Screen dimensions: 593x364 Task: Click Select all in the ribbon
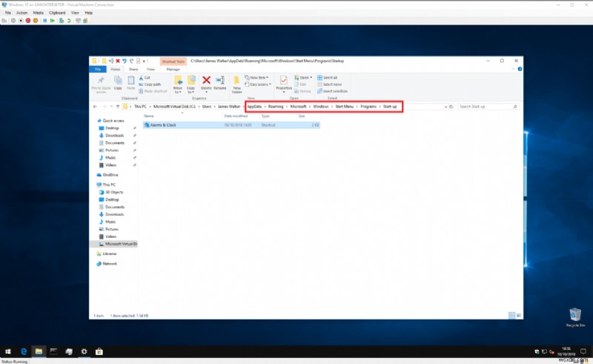[x=327, y=78]
